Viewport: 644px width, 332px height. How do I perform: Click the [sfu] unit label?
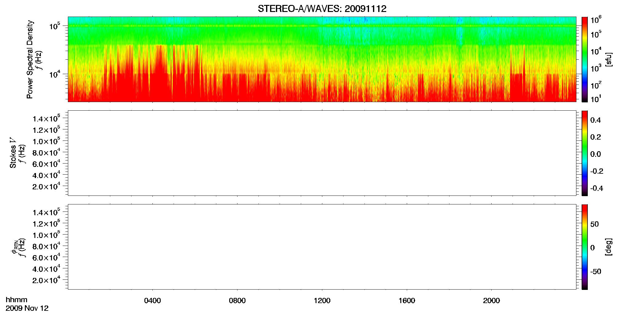coord(609,59)
